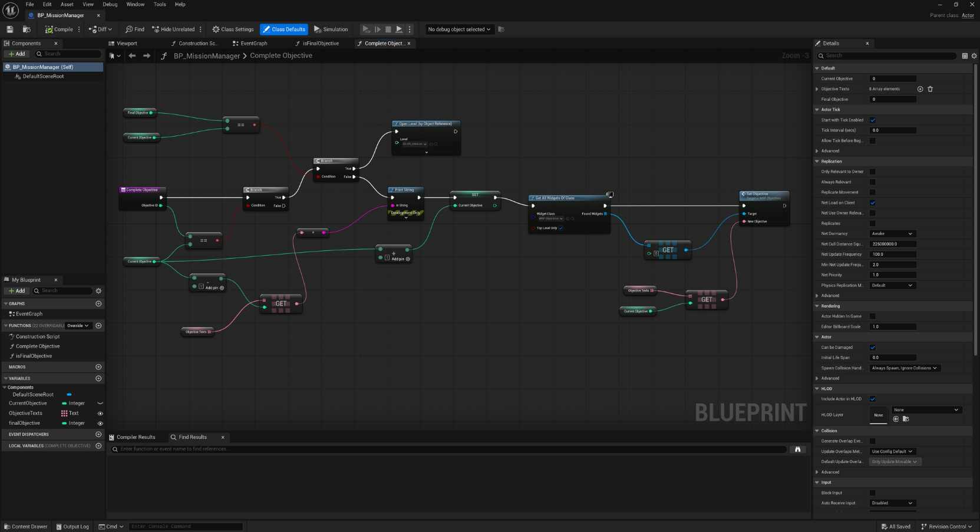Open the Override functions dropdown
Viewport: 980px width, 532px height.
point(78,326)
